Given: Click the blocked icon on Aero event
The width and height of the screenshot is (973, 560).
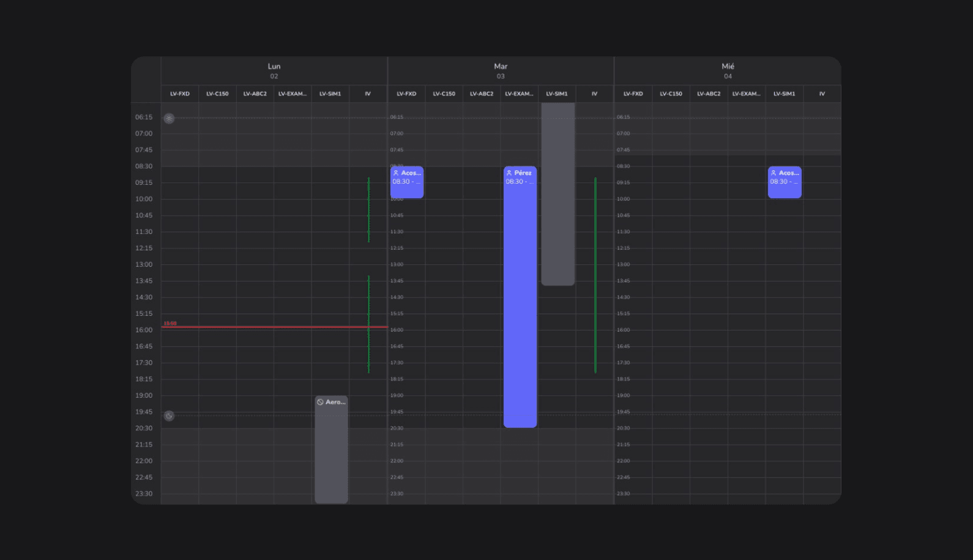Looking at the screenshot, I should coord(320,402).
